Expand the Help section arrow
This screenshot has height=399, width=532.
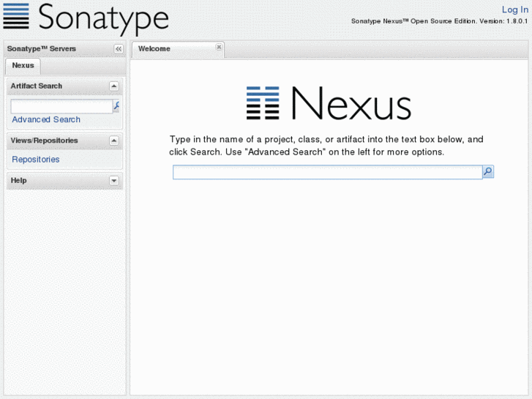[113, 180]
